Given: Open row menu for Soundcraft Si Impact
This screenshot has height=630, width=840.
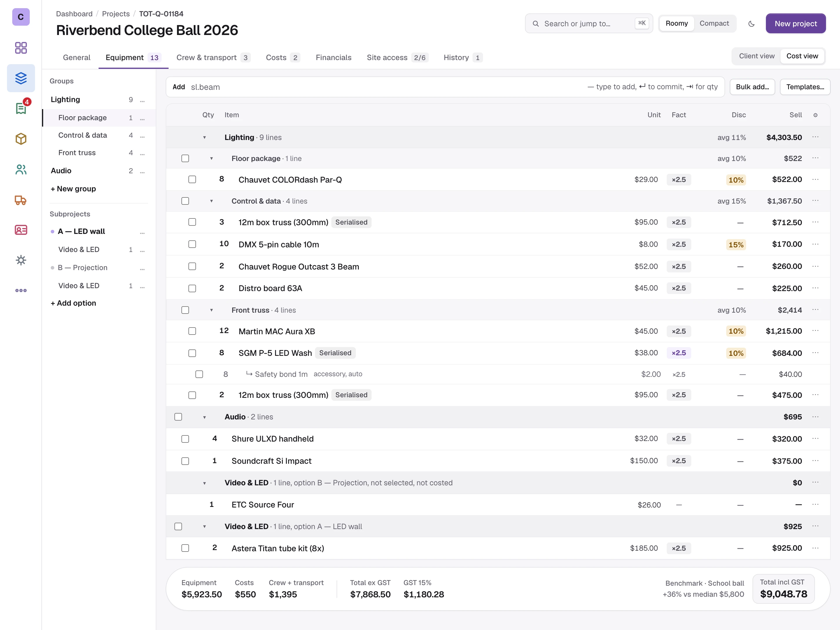Looking at the screenshot, I should [x=815, y=461].
